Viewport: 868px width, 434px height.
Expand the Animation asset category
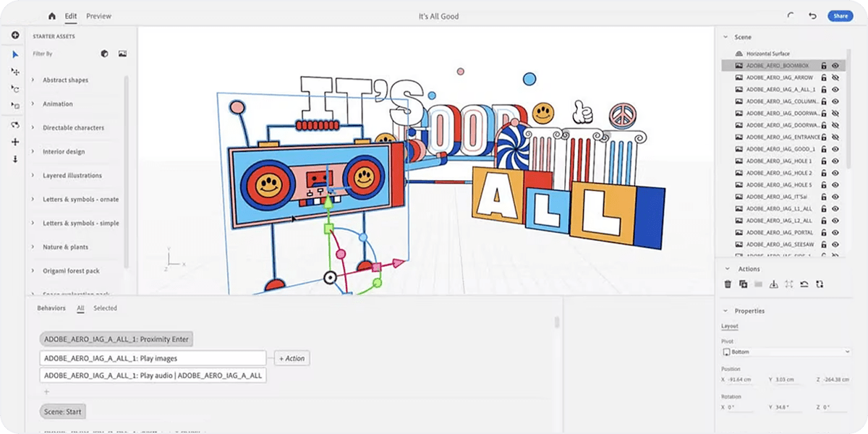pyautogui.click(x=33, y=104)
